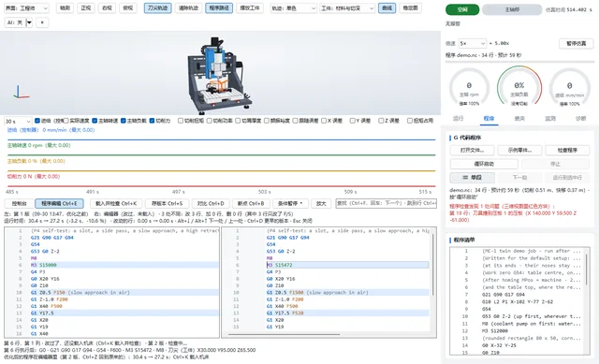Click the 检查程序 button
The image size is (599, 364).
click(x=567, y=150)
